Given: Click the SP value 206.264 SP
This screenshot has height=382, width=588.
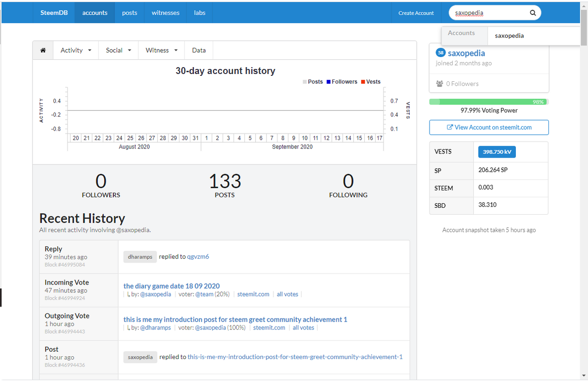Looking at the screenshot, I should click(493, 170).
